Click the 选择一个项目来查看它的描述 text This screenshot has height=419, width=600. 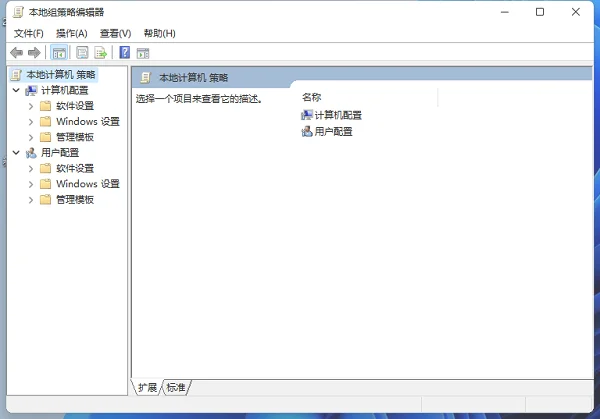[199, 99]
